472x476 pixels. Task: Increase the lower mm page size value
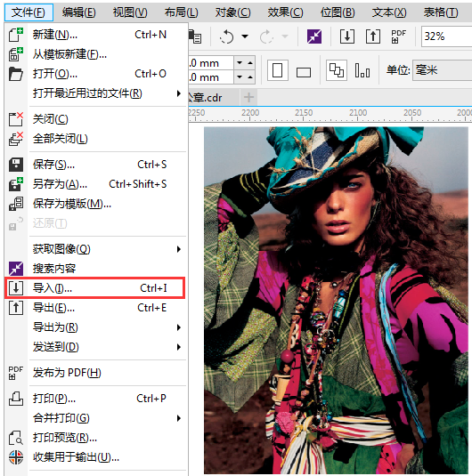250,77
